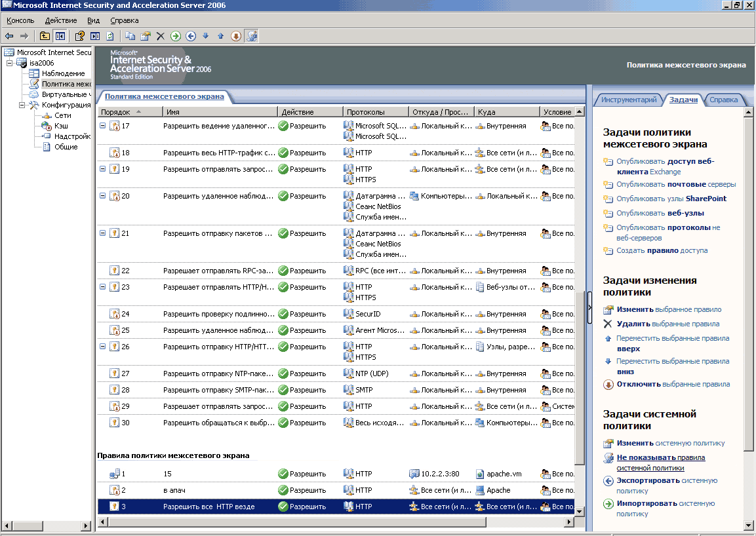Collapse the protocols of system rule 23
The image size is (756, 536).
[103, 287]
